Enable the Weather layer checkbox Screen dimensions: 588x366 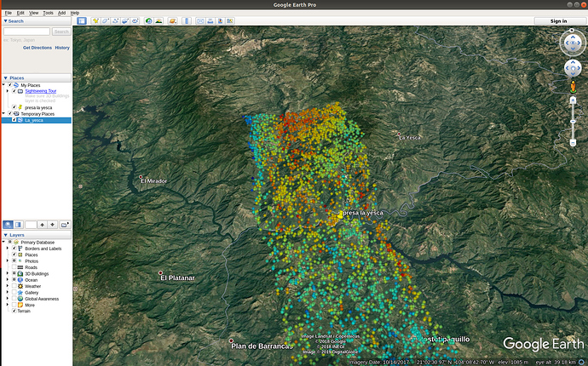(x=14, y=286)
